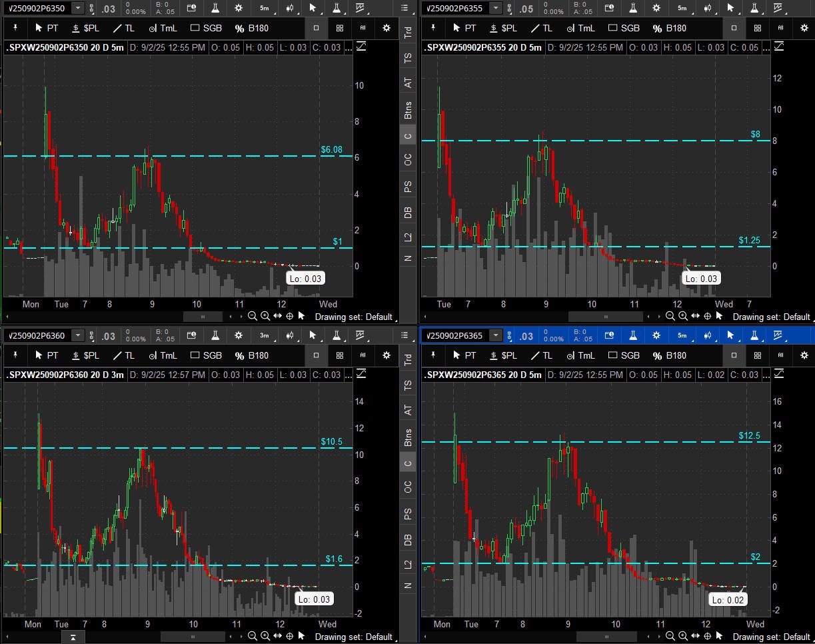Click zoom out magnifier under P6350 chart

point(253,316)
